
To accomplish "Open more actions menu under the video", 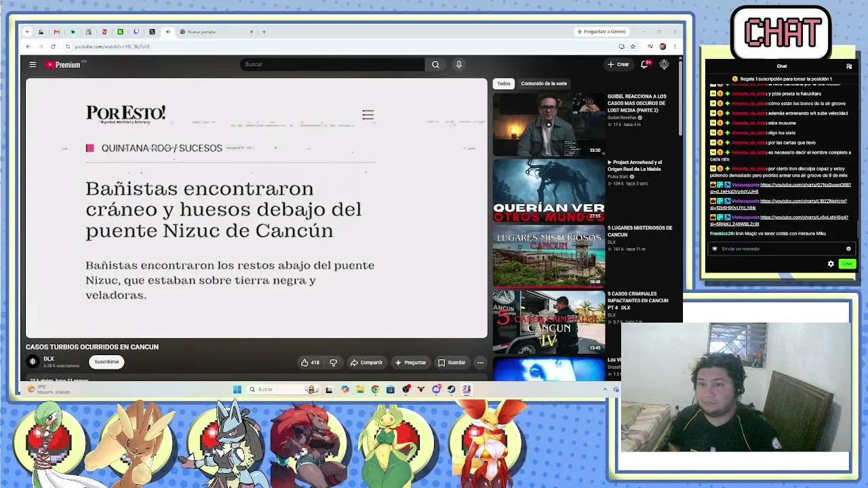I will click(480, 363).
